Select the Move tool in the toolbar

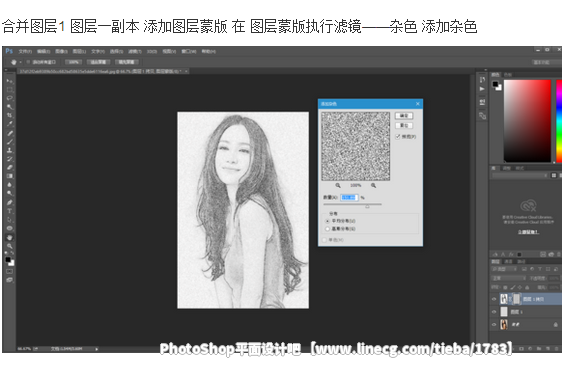point(9,80)
